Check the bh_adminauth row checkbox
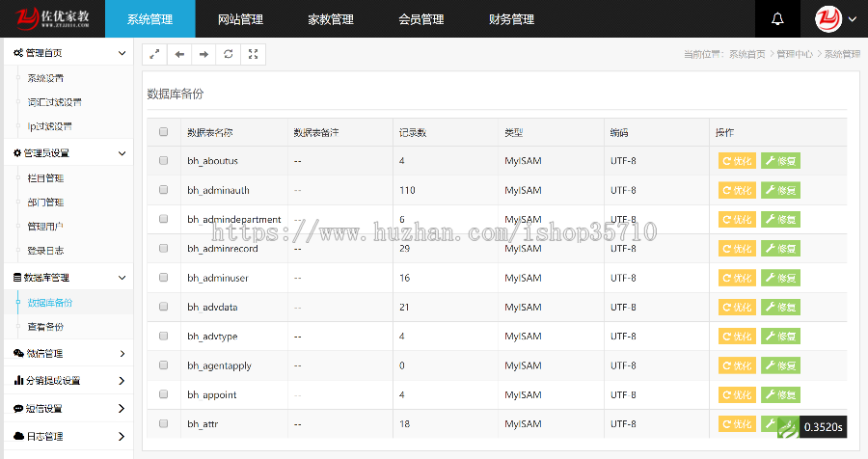 pos(163,190)
